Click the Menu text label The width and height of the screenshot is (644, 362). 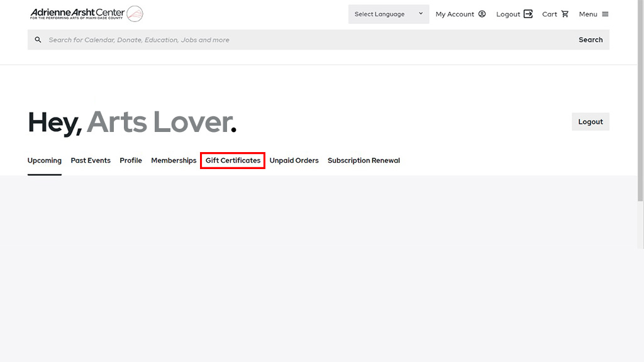(588, 14)
